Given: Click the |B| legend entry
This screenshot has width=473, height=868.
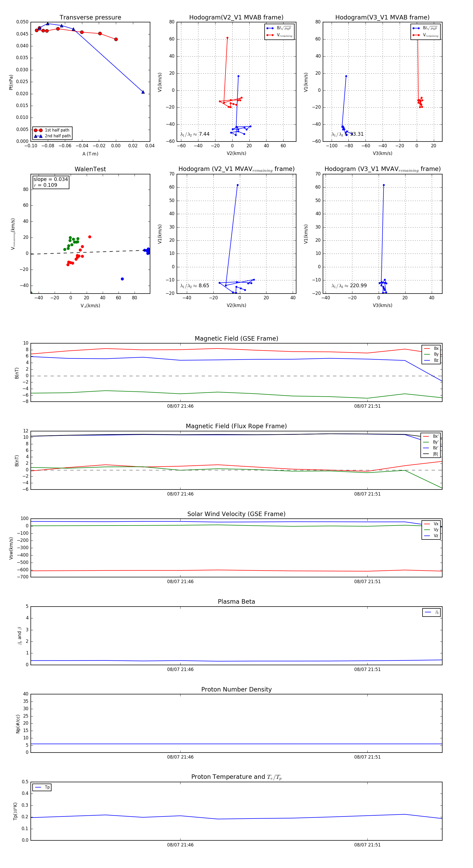Looking at the screenshot, I should (x=431, y=454).
